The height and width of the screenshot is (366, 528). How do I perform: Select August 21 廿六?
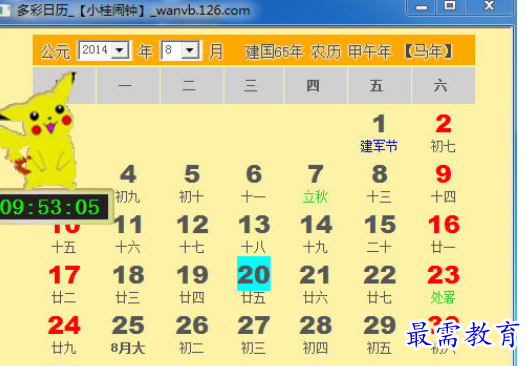tap(315, 285)
